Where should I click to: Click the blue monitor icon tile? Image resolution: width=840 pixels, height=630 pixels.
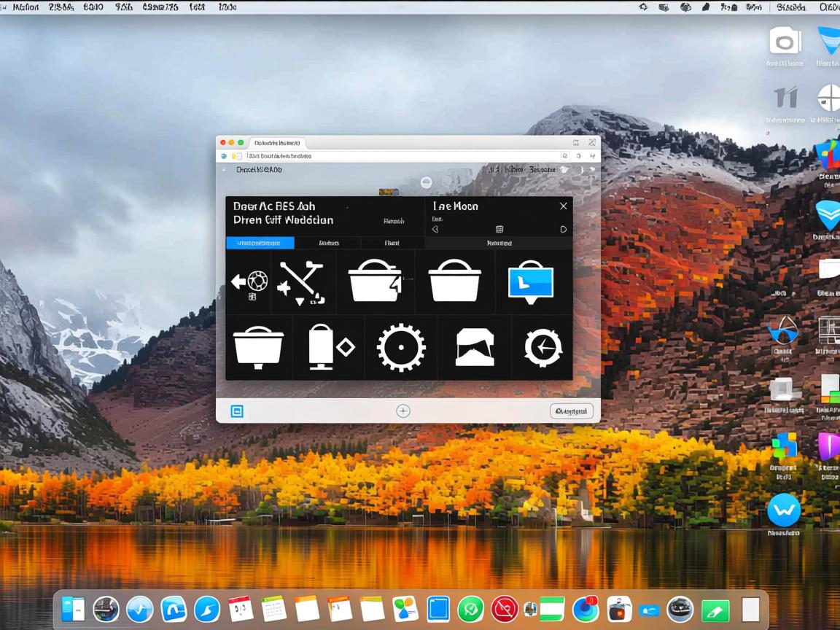[x=530, y=281]
